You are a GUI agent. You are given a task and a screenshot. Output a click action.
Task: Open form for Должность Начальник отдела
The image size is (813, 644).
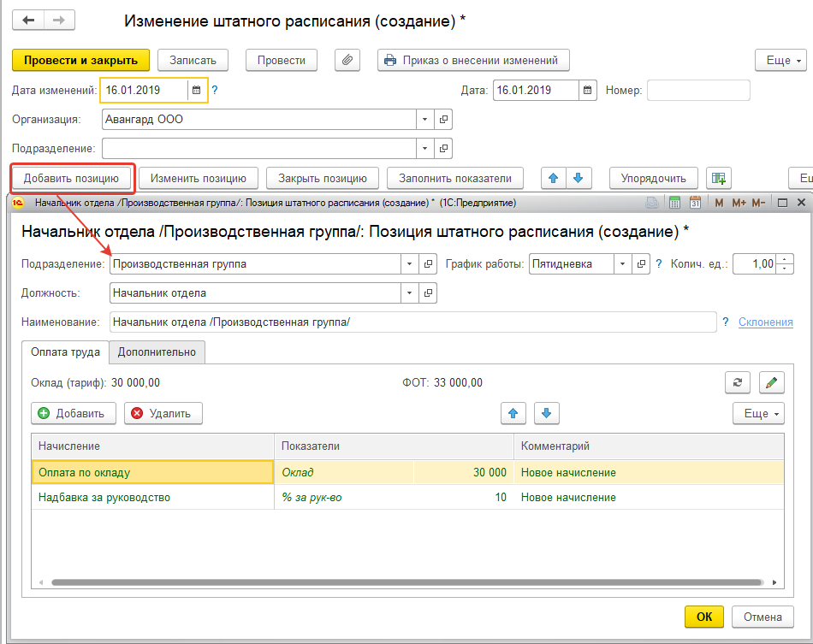coord(428,293)
